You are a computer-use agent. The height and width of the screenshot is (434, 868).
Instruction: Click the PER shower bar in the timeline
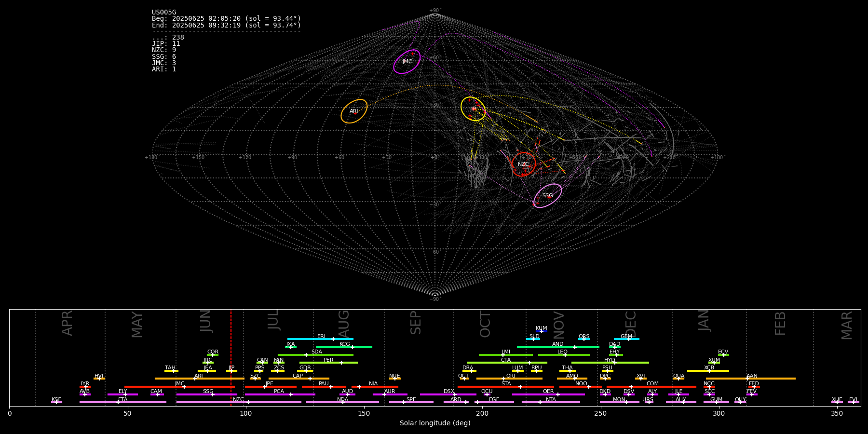coord(328,363)
